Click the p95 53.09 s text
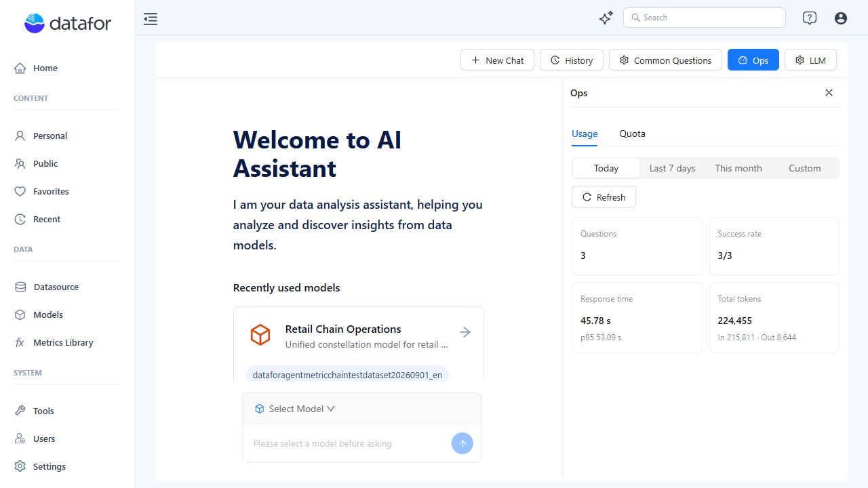 tap(601, 337)
